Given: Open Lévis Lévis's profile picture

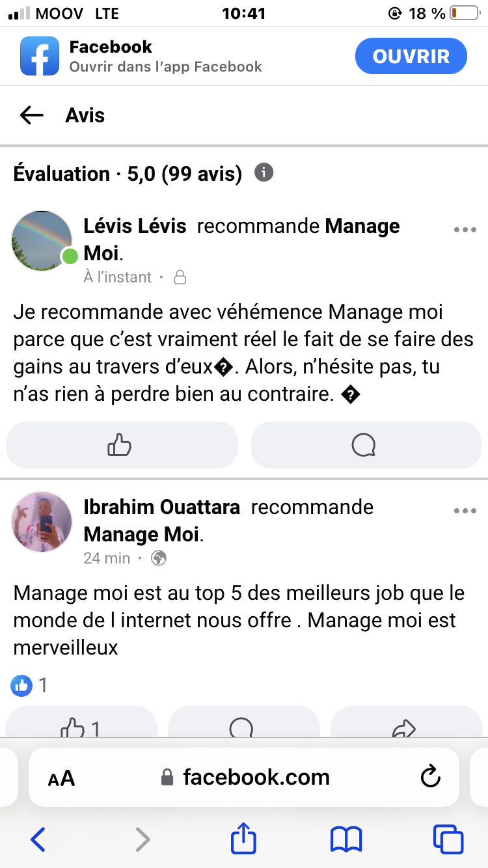Looking at the screenshot, I should 42,241.
